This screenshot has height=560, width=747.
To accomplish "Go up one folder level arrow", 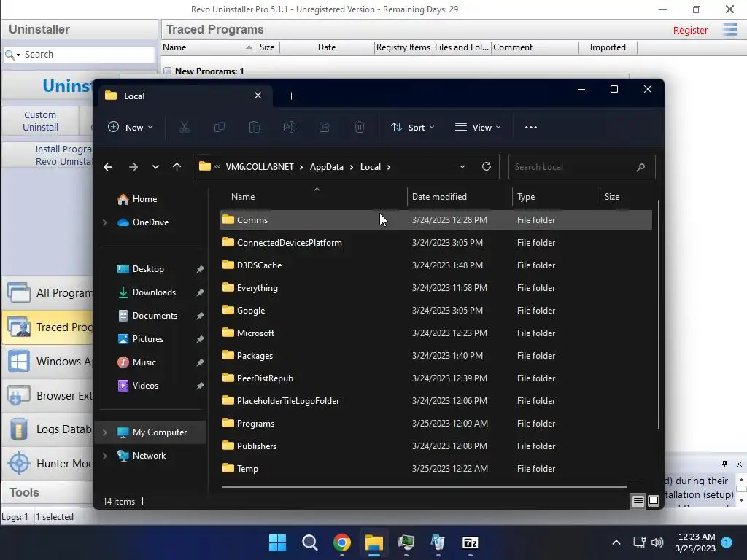I will coord(177,167).
